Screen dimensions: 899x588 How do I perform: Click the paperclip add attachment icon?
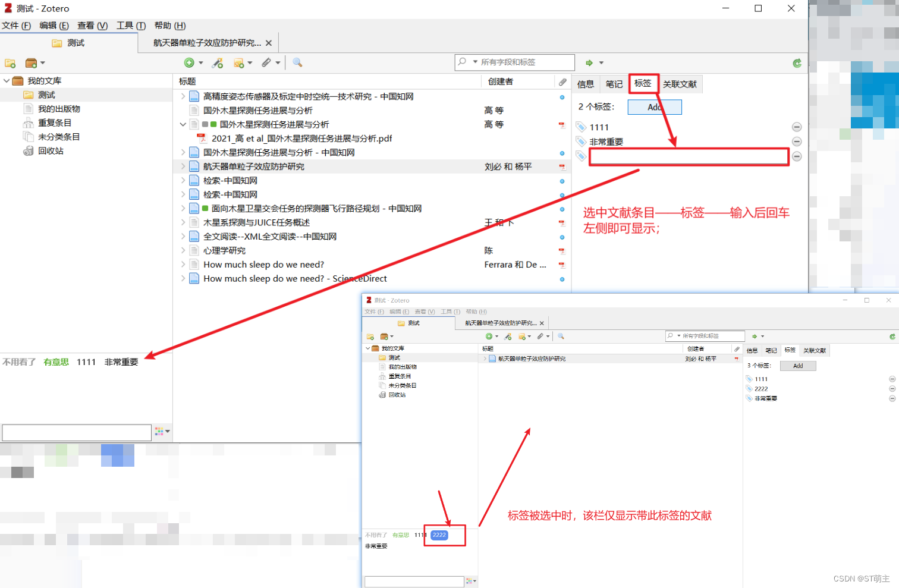266,62
